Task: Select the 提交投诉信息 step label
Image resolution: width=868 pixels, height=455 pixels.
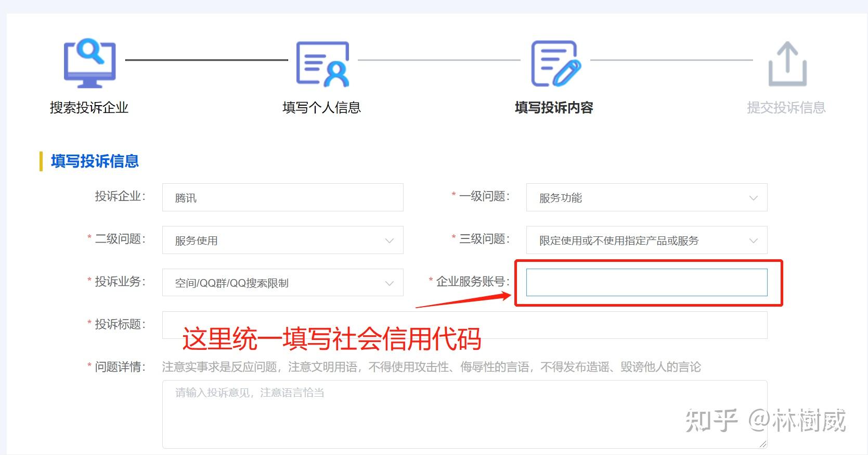Action: [786, 108]
